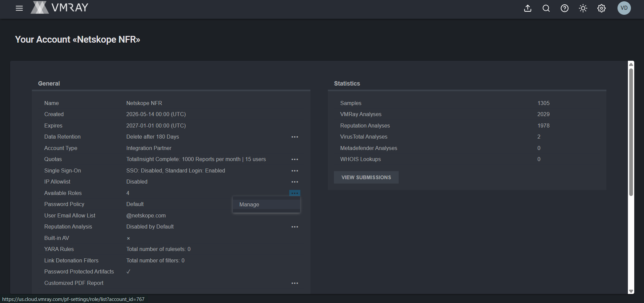
Task: Click the Total number of filters text
Action: (155, 261)
